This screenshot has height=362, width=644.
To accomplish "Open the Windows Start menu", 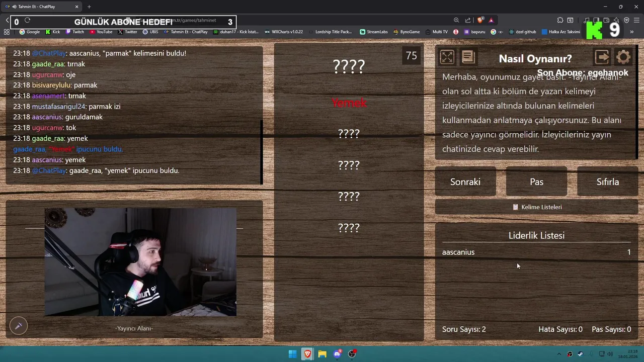I will pyautogui.click(x=292, y=354).
